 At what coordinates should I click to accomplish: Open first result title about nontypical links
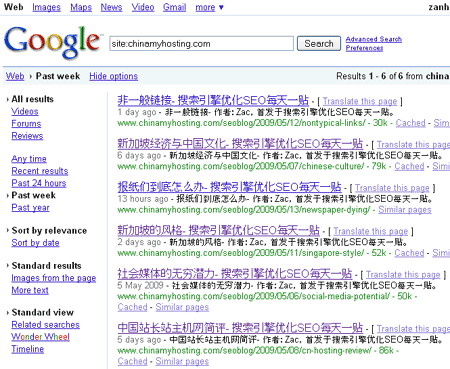pos(213,100)
